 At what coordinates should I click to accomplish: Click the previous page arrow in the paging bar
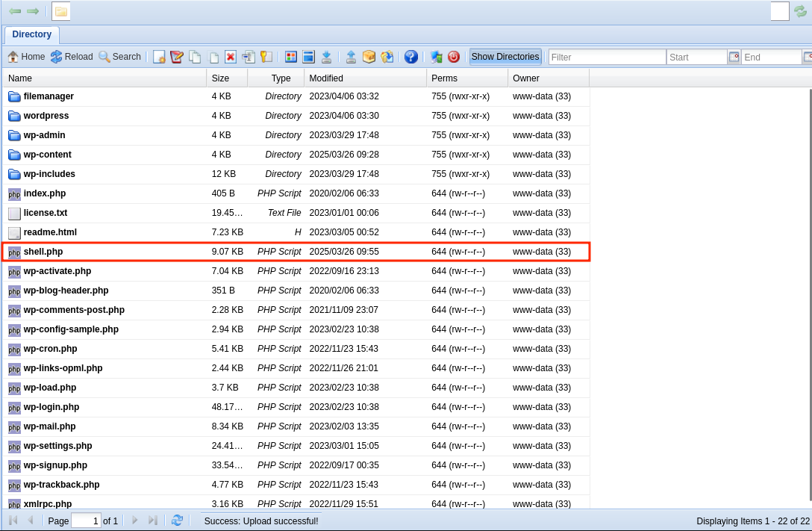31,520
